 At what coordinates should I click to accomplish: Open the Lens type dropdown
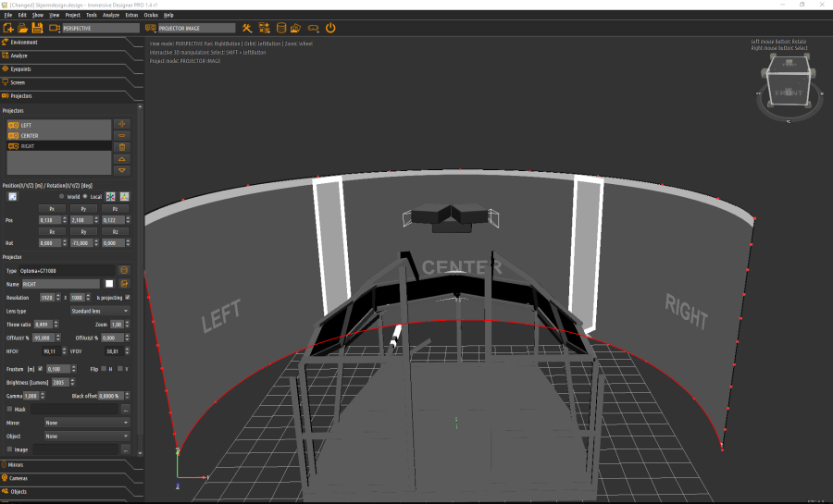click(99, 312)
